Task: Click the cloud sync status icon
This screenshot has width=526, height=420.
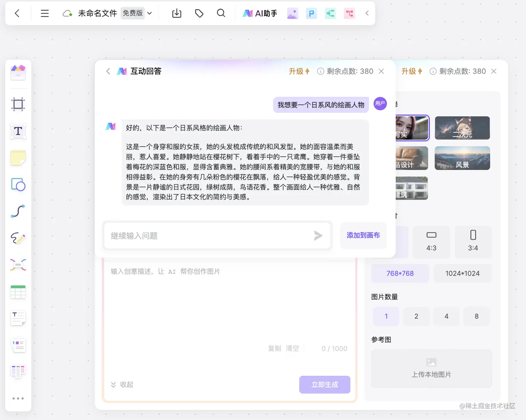Action: point(67,13)
